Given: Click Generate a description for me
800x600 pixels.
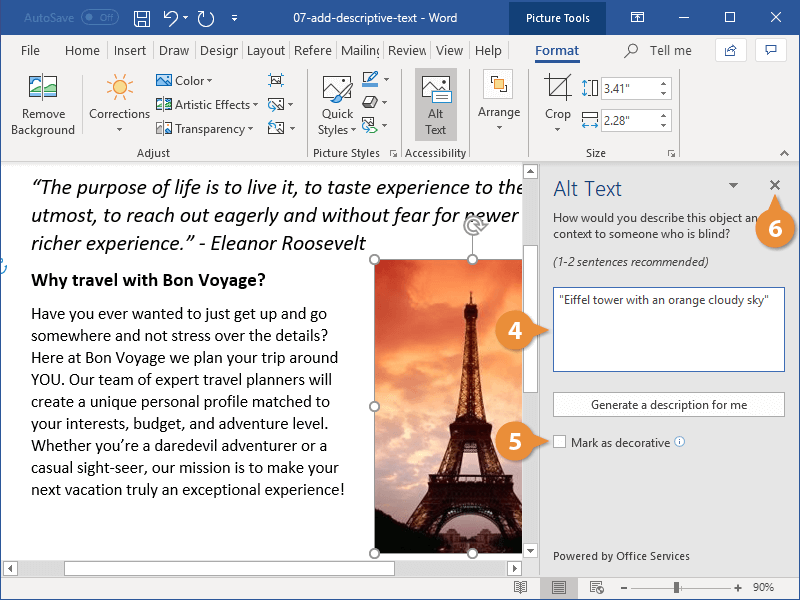Looking at the screenshot, I should (668, 405).
